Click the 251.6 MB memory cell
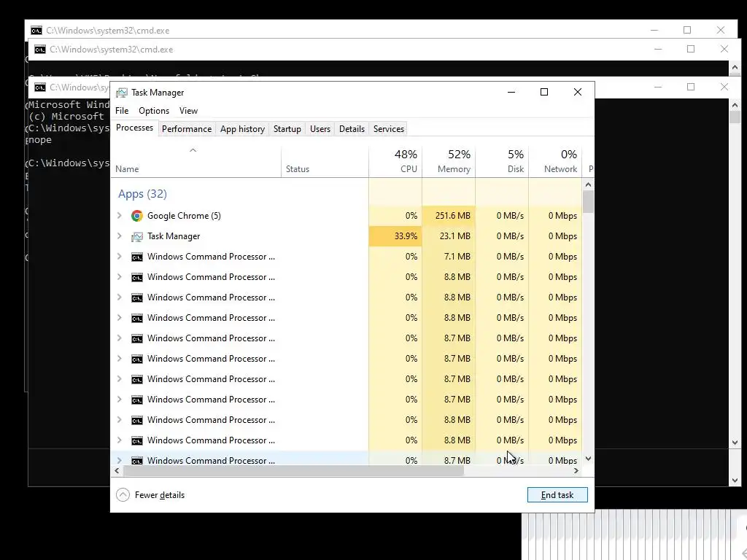Viewport: 747px width, 560px height. point(449,216)
